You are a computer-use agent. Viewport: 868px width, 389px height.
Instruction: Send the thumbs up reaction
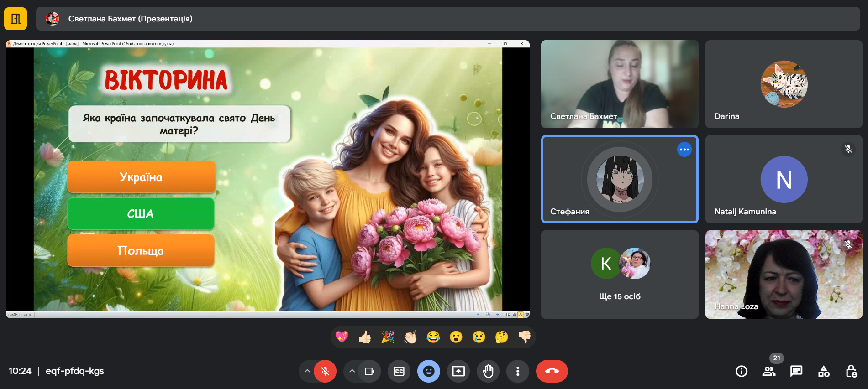365,337
